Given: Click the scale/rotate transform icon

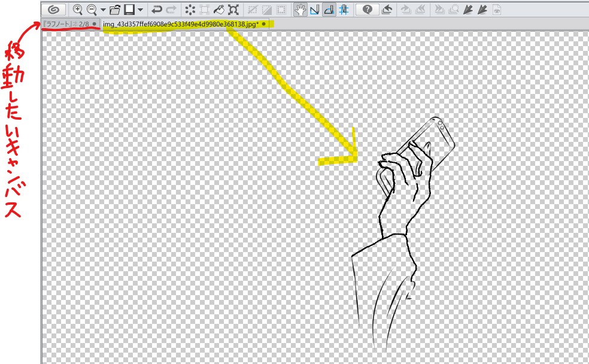Looking at the screenshot, I should click(233, 10).
